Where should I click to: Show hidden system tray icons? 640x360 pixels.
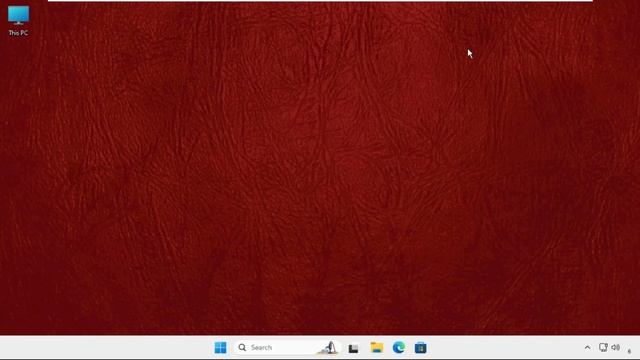[x=587, y=348]
